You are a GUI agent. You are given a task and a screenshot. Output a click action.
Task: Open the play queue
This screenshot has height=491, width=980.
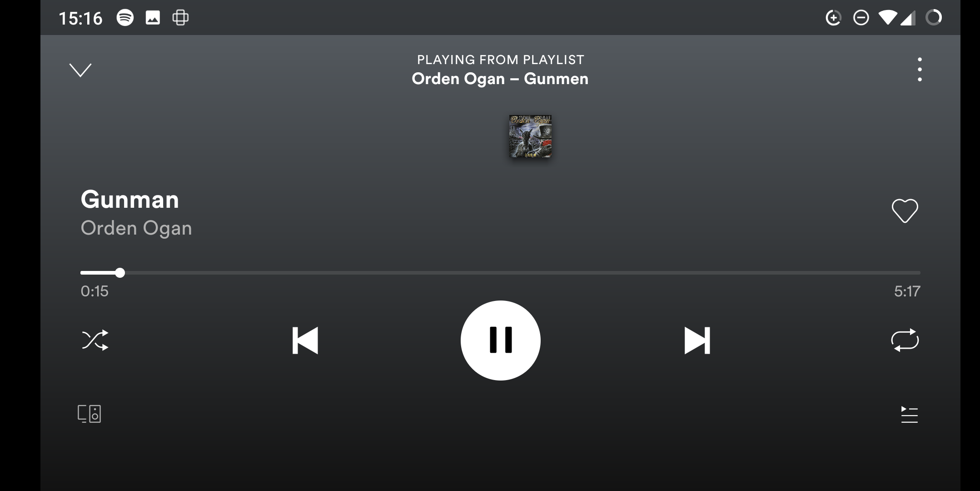tap(909, 415)
